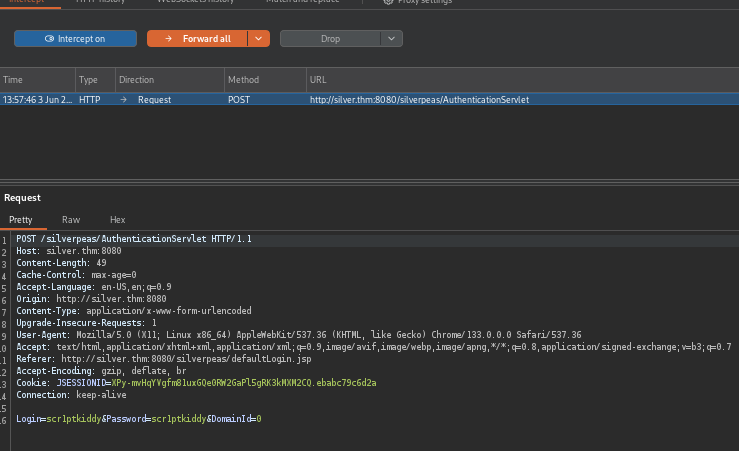
Task: Sort by the URL column header
Action: click(x=318, y=79)
